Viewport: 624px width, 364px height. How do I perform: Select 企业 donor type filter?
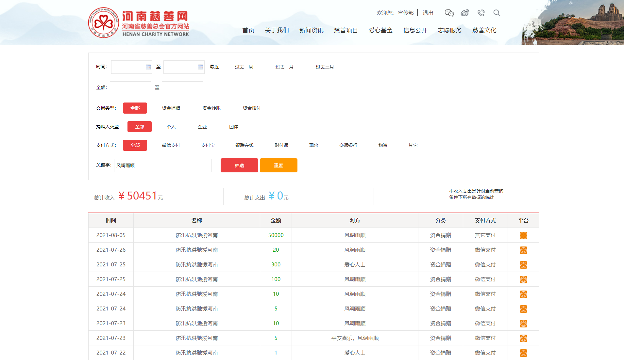202,127
